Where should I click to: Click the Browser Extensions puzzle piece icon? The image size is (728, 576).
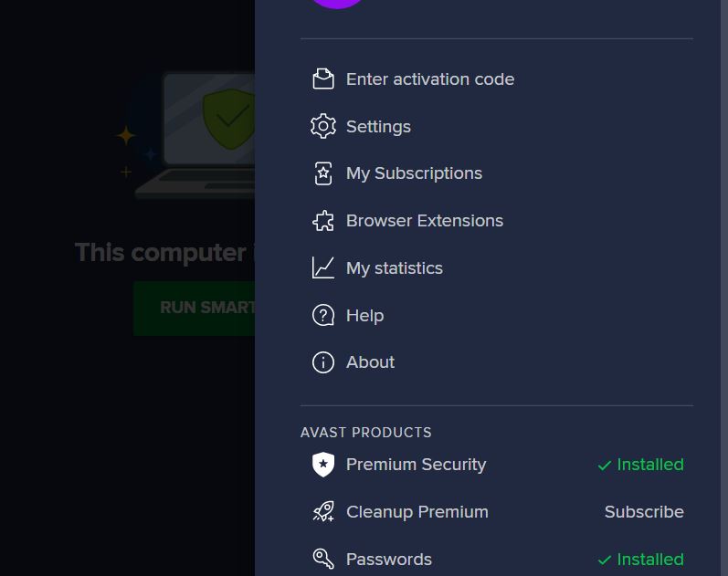click(323, 221)
